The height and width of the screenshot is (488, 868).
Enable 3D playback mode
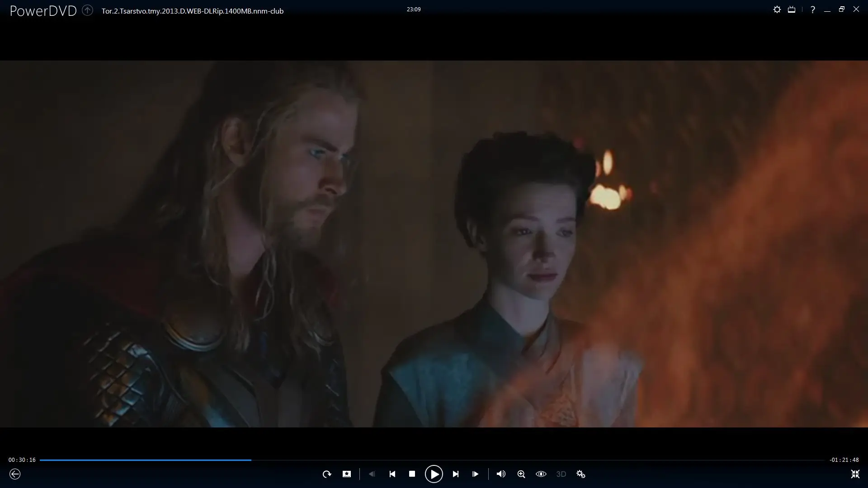click(x=561, y=474)
